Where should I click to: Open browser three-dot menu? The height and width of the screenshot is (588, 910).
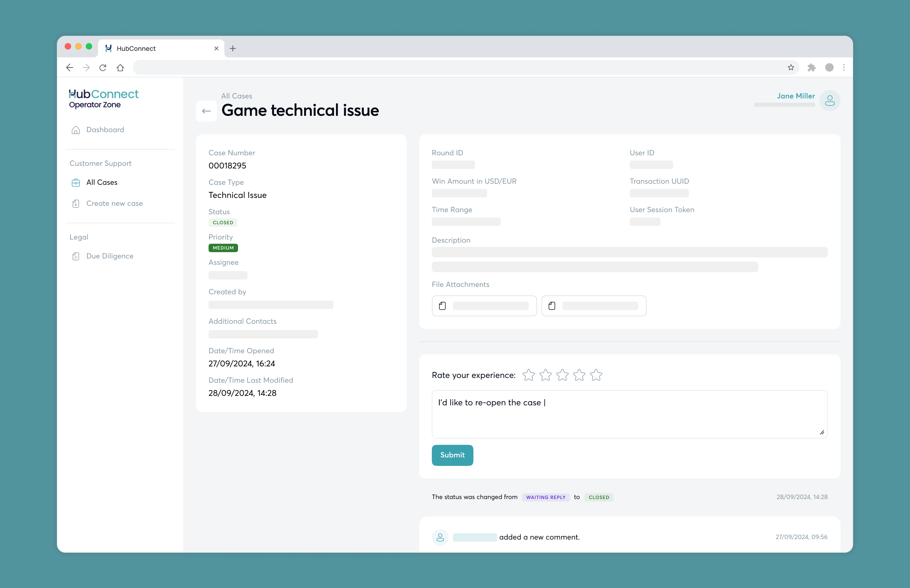844,68
